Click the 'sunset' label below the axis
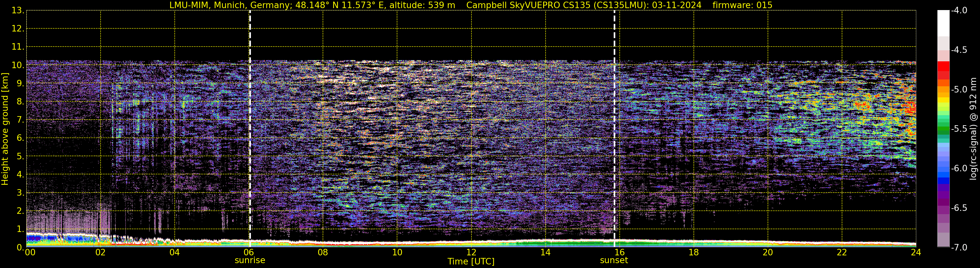The image size is (980, 268). (614, 261)
